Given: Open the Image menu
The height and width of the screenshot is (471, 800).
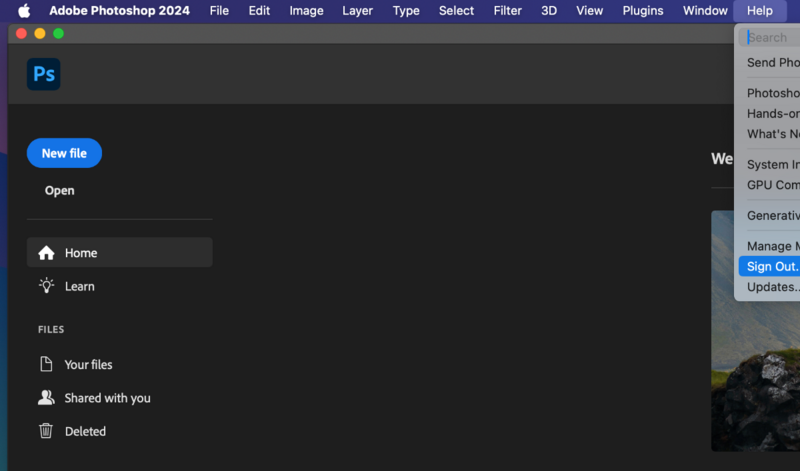Looking at the screenshot, I should tap(306, 11).
